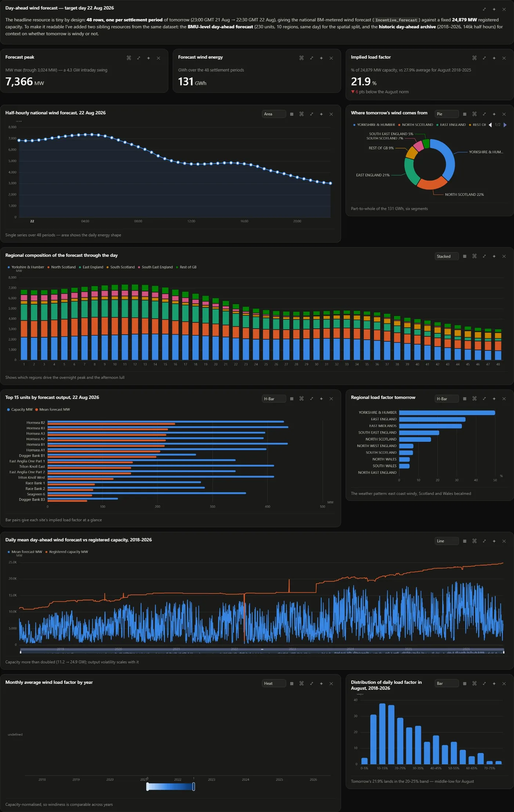Image resolution: width=514 pixels, height=812 pixels.
Task: Click sparkle icon on Distribution of daily load factor panel
Action: click(494, 684)
